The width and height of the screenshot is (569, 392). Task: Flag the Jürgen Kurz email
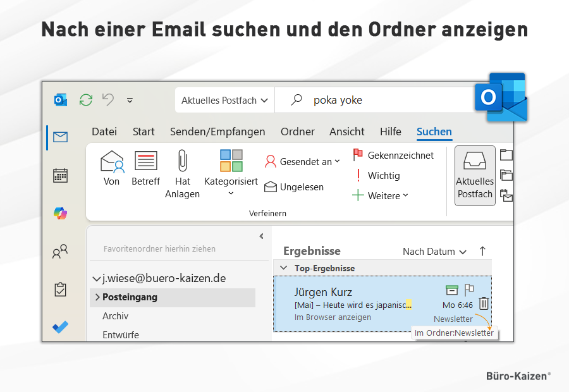(x=469, y=290)
